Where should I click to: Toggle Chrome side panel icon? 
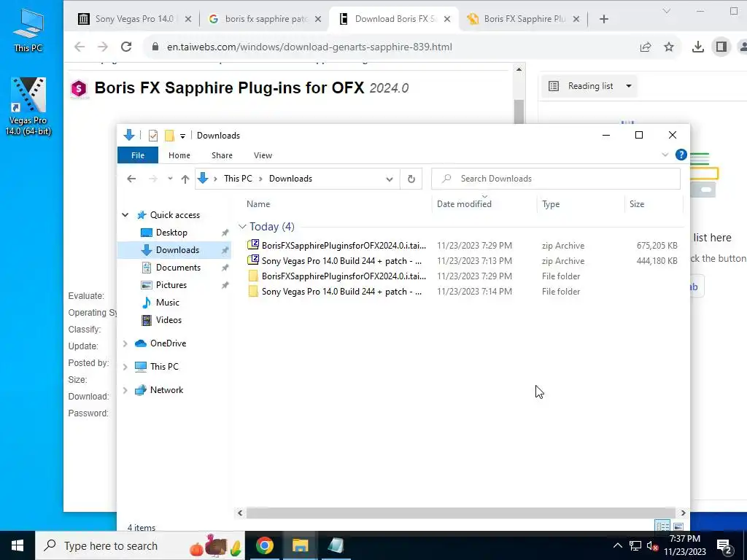coord(721,47)
